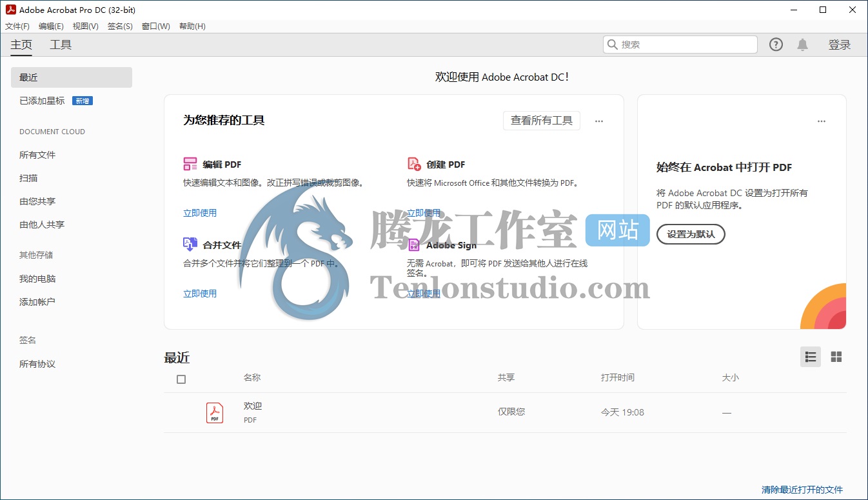Click the 大小 column header
The width and height of the screenshot is (868, 500).
coord(731,377)
